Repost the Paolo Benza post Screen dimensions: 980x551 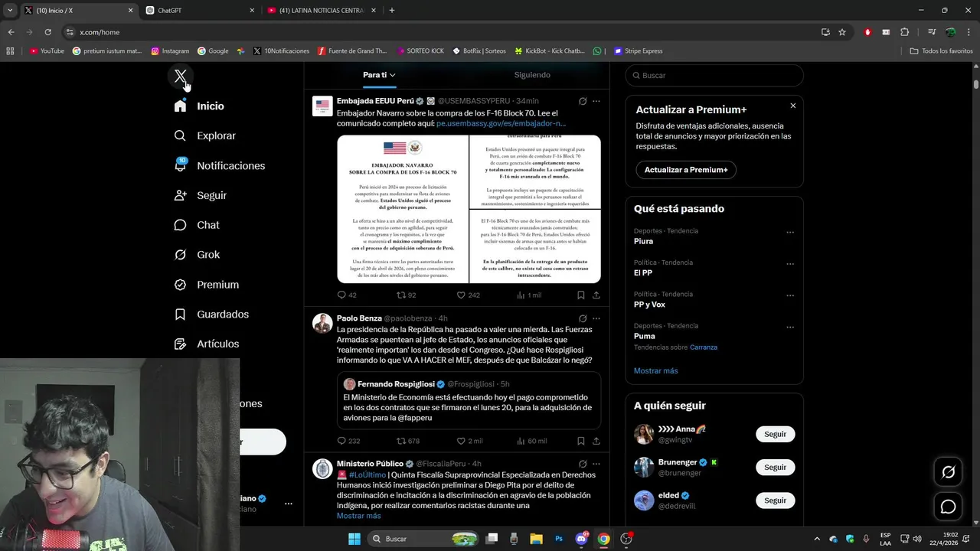pos(401,442)
